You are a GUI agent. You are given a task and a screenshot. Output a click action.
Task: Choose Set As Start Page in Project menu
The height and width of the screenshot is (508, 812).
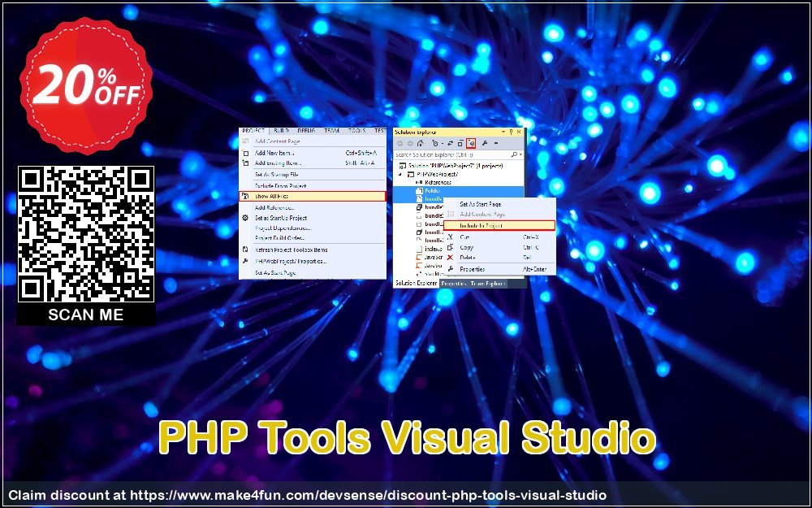[x=313, y=272]
